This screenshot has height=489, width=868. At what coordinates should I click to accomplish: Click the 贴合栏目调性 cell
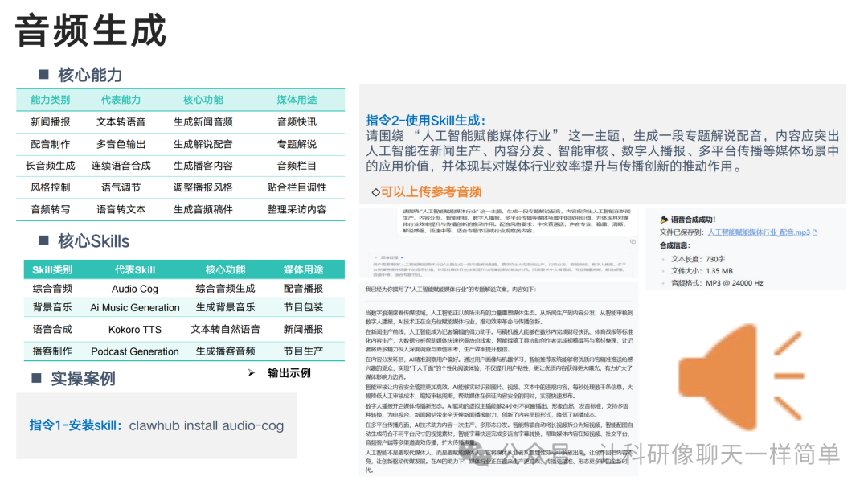pyautogui.click(x=297, y=187)
